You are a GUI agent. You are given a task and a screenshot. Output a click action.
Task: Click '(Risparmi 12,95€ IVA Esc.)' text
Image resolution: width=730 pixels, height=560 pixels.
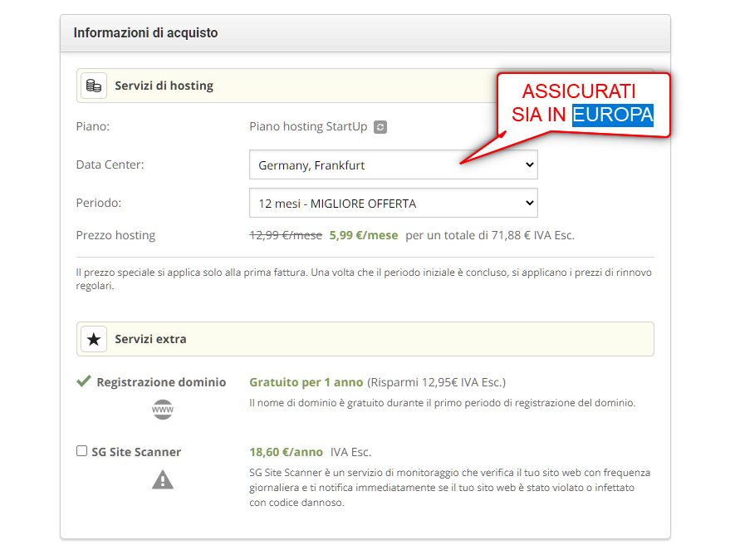tap(436, 382)
